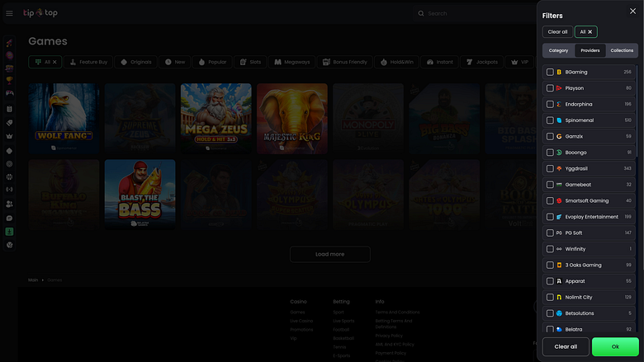The height and width of the screenshot is (362, 644).
Task: Click the tip top logo
Action: point(40,12)
